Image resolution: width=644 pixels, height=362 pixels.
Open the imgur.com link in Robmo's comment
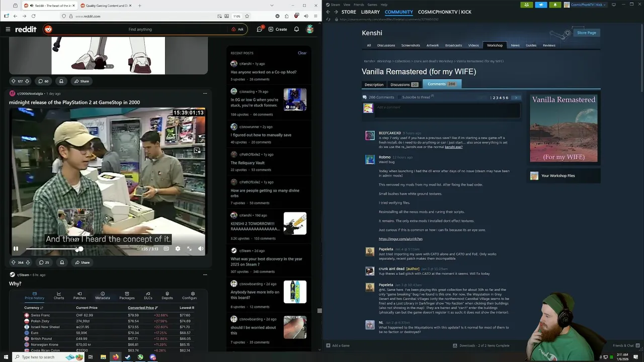tap(400, 239)
